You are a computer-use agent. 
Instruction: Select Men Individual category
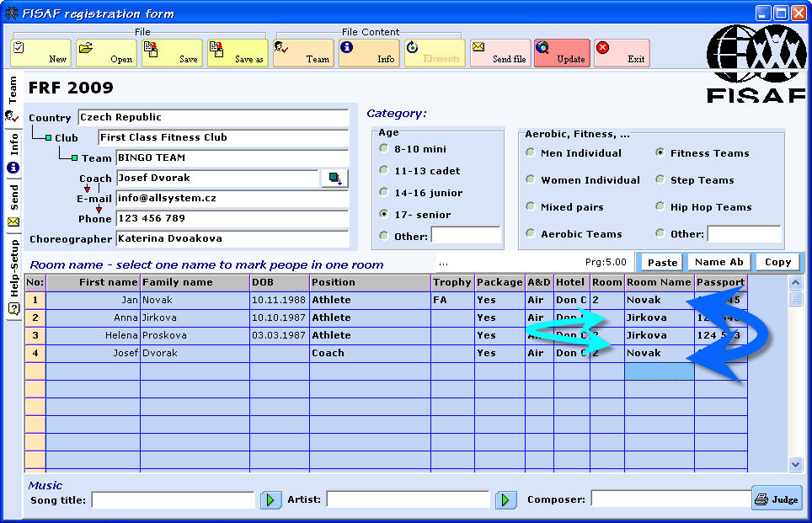click(531, 152)
